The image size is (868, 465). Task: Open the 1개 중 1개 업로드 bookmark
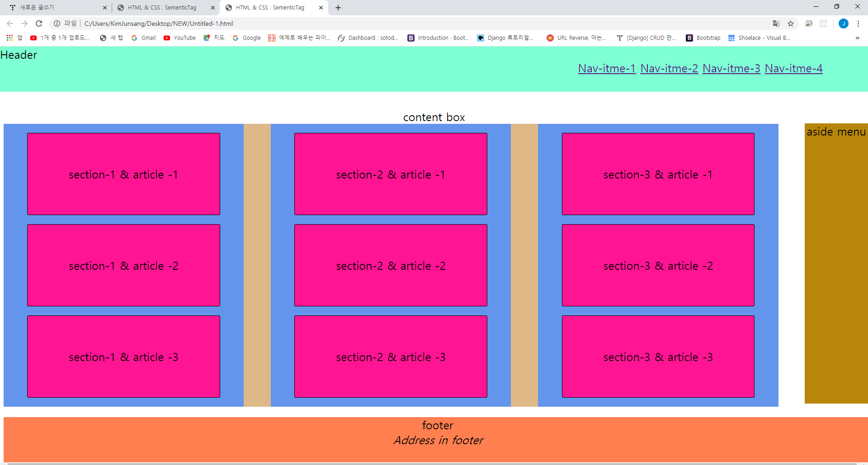(60, 38)
